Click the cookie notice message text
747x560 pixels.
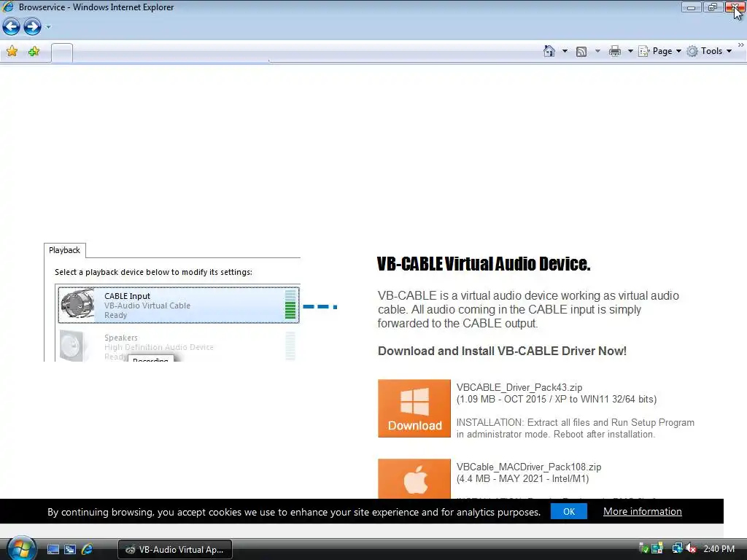[x=294, y=512]
